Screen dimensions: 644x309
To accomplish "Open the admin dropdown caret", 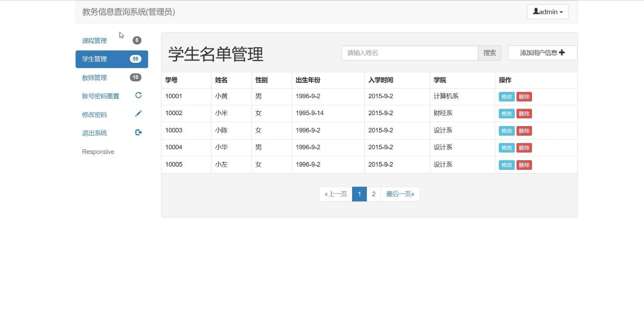I will 561,12.
